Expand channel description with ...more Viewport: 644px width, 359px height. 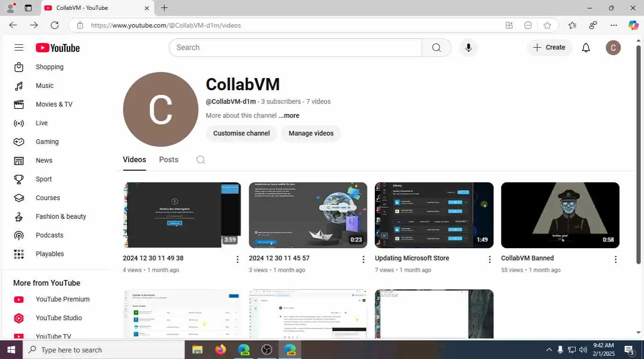289,115
